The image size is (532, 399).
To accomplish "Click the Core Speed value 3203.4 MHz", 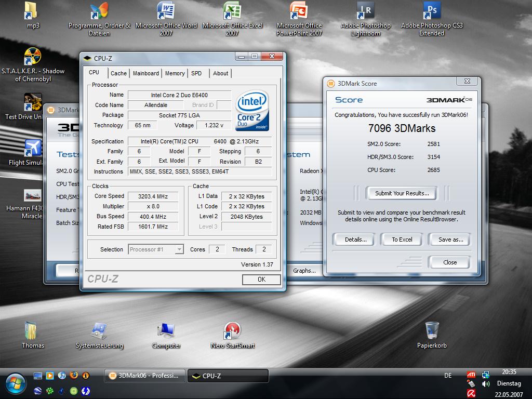I will 153,196.
